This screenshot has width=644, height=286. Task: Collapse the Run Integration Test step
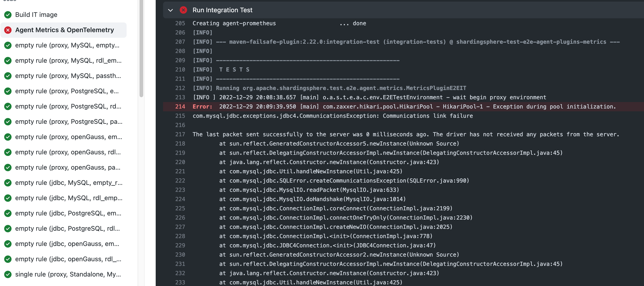170,10
